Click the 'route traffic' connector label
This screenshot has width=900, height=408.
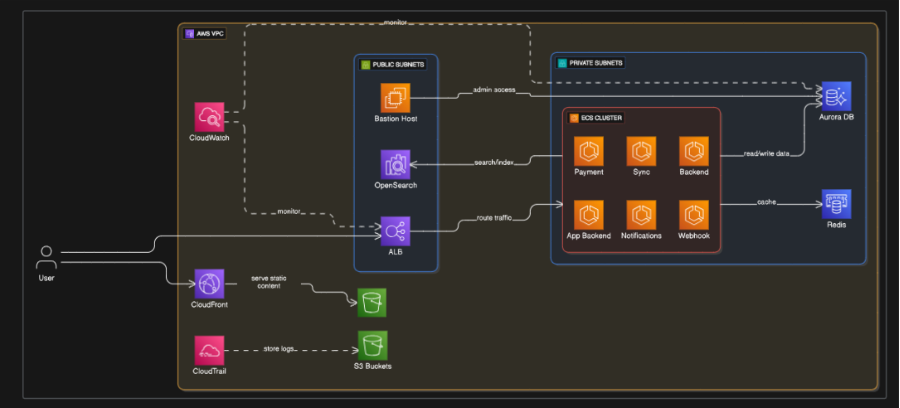coord(494,218)
